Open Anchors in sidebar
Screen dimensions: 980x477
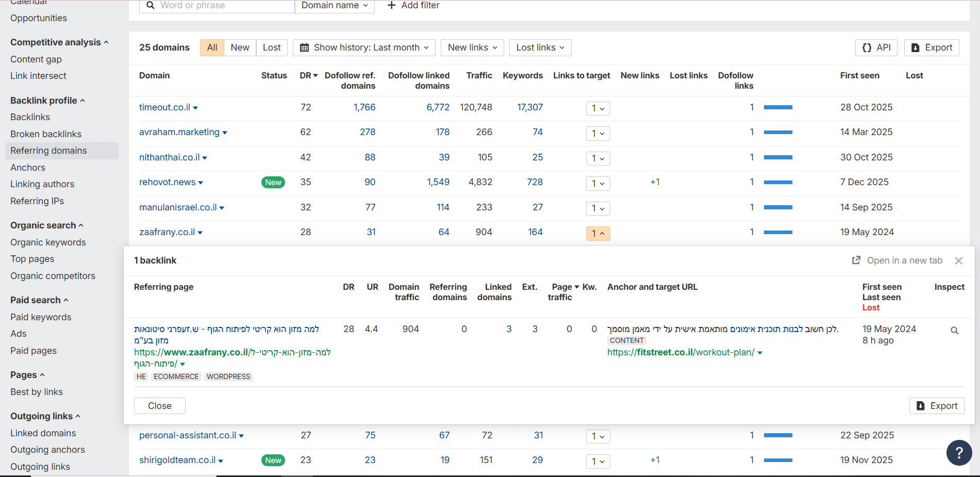point(28,168)
